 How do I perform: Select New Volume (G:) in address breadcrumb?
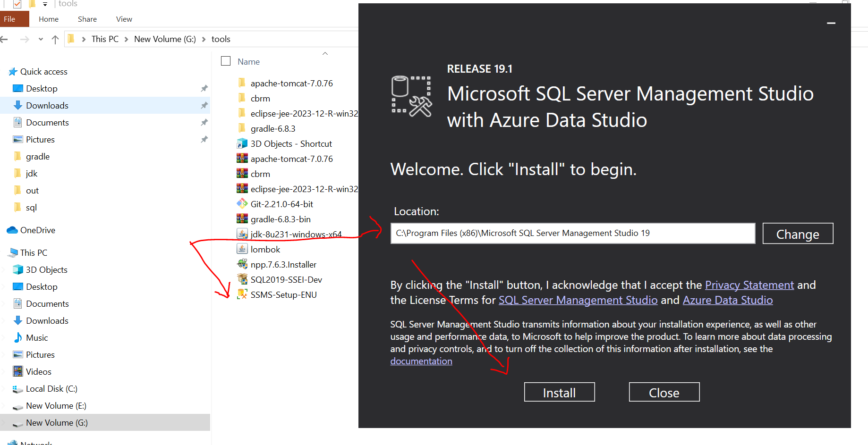pos(165,39)
